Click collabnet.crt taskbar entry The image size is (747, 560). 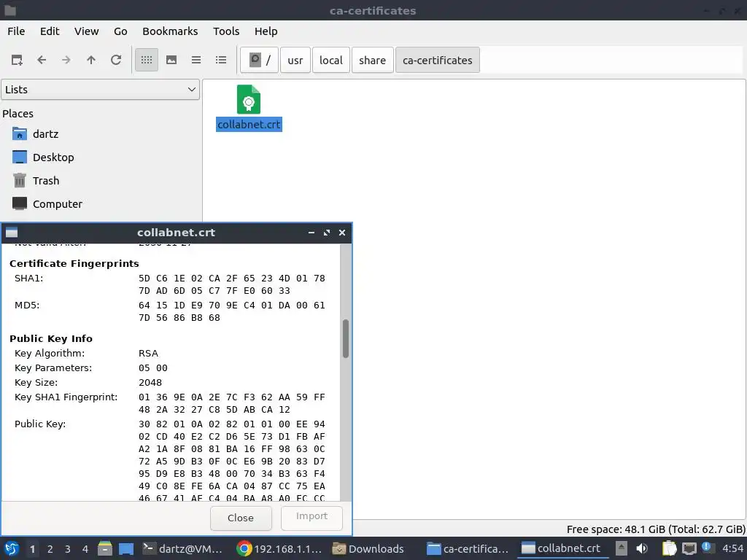click(x=562, y=548)
